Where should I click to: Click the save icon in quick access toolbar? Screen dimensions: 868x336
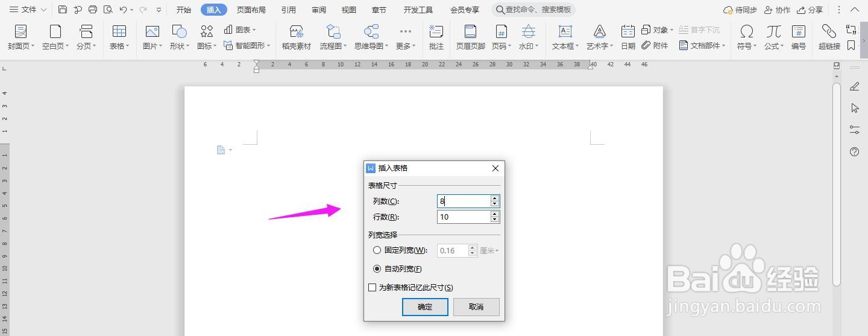[x=63, y=10]
